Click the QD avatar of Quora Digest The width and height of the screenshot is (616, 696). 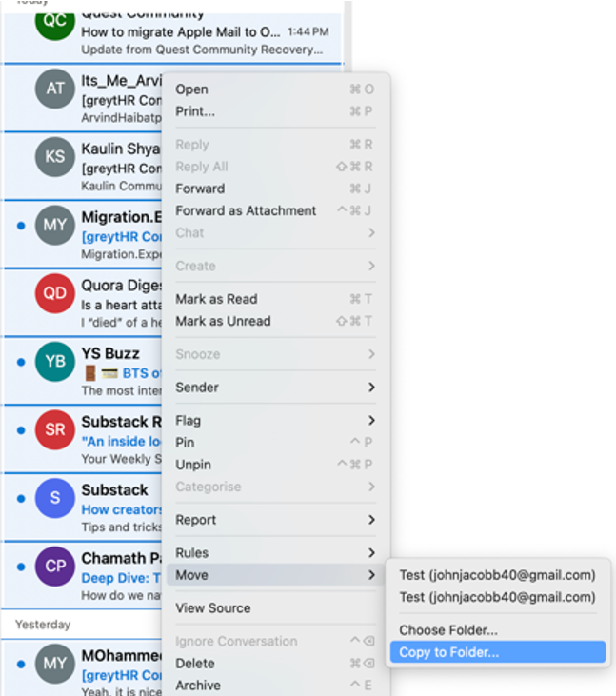point(55,293)
